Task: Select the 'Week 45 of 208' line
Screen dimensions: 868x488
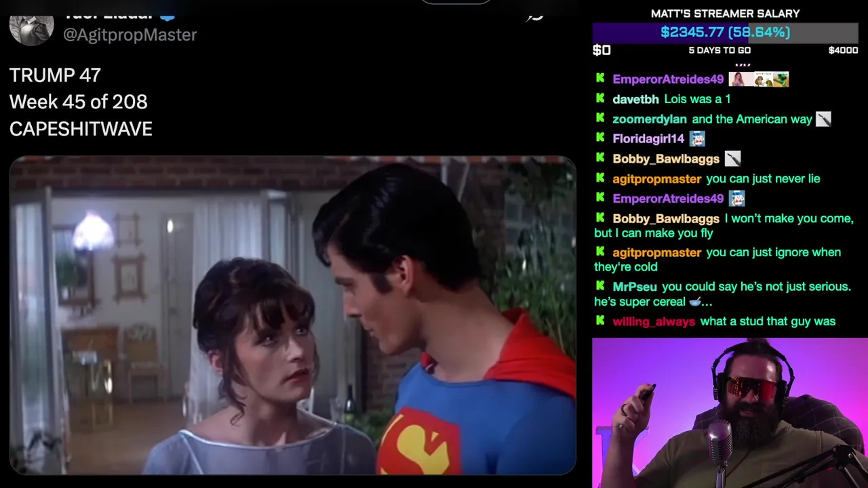Action: tap(78, 102)
